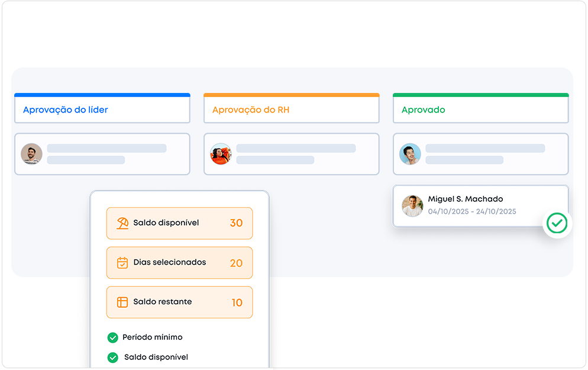Select the Aprovação do líder column header
Image resolution: width=588 pixels, height=370 pixels.
click(102, 110)
